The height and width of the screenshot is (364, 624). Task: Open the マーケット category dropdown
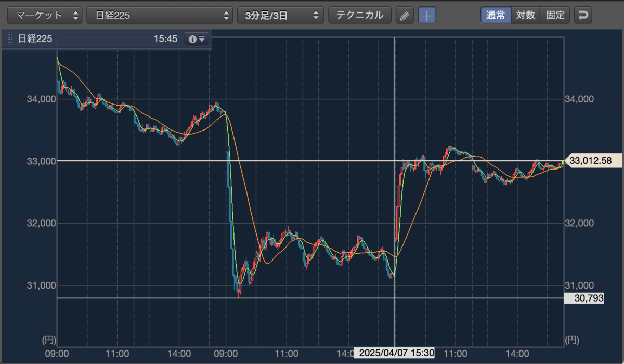[45, 15]
